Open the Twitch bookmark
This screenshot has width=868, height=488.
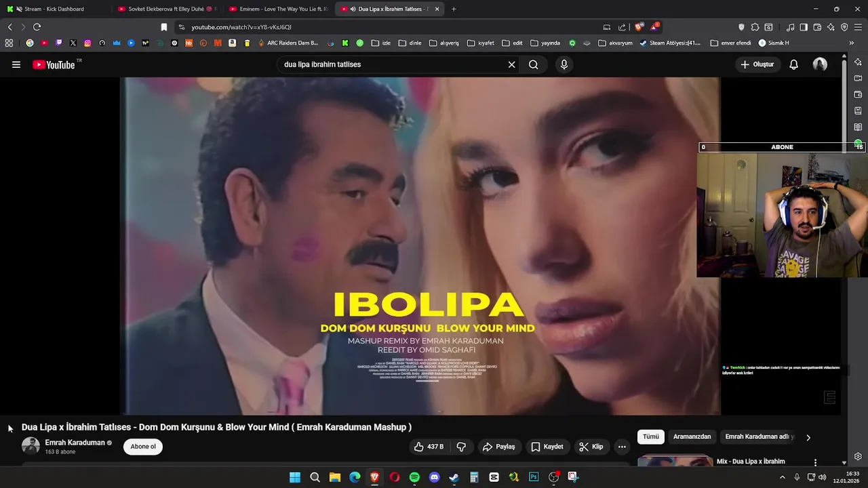pos(59,43)
